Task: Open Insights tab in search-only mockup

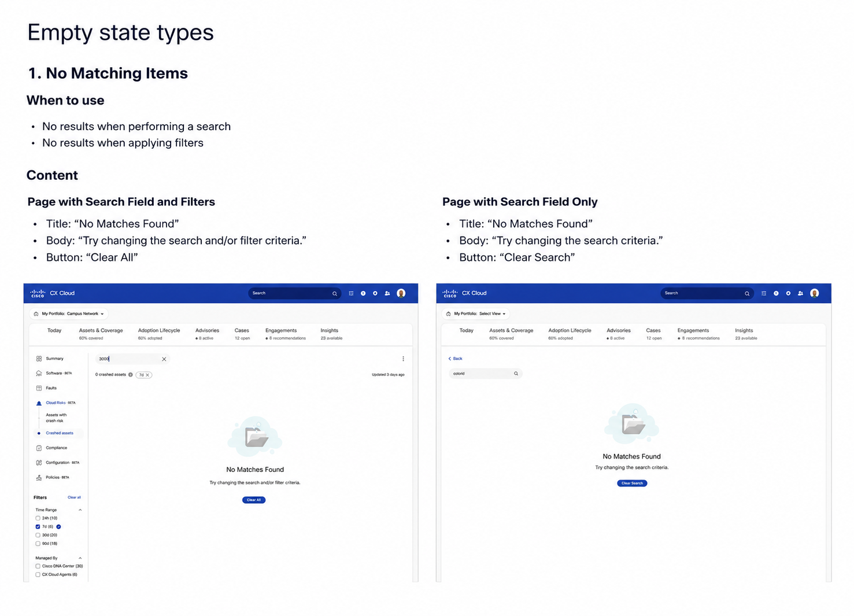Action: point(746,334)
